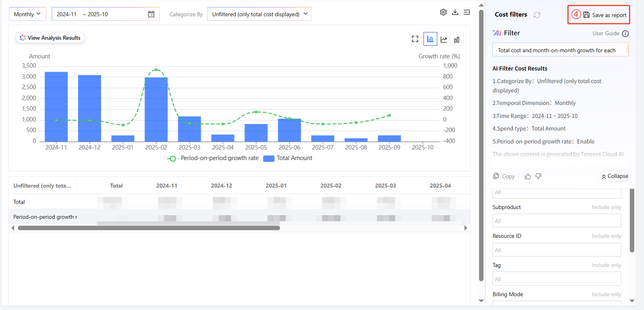Click Save as report button
Image resolution: width=644 pixels, height=310 pixels.
pyautogui.click(x=605, y=15)
